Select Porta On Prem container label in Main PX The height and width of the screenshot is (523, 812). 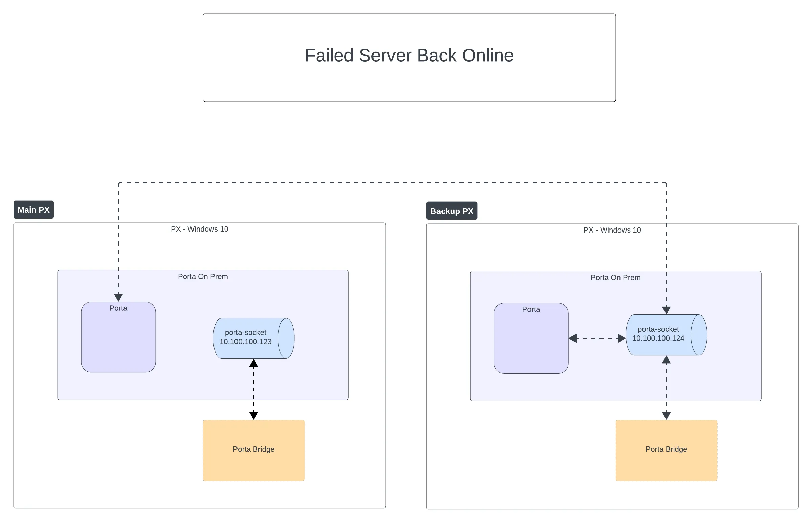pyautogui.click(x=203, y=277)
